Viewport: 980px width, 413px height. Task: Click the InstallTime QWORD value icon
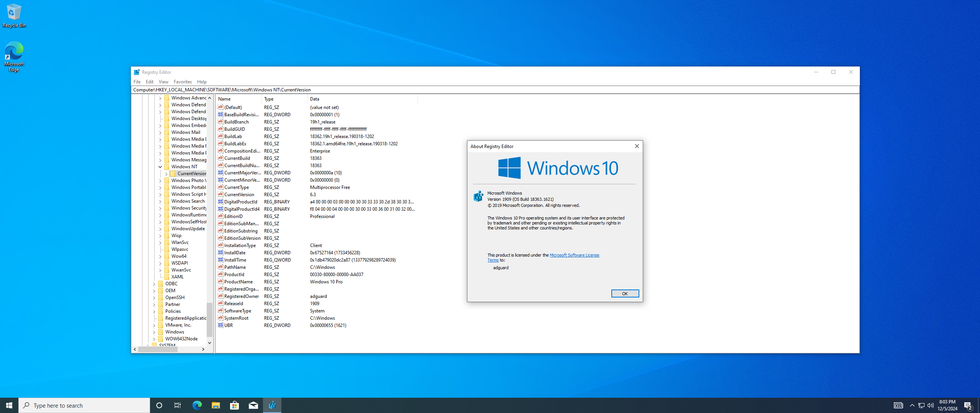pyautogui.click(x=220, y=260)
